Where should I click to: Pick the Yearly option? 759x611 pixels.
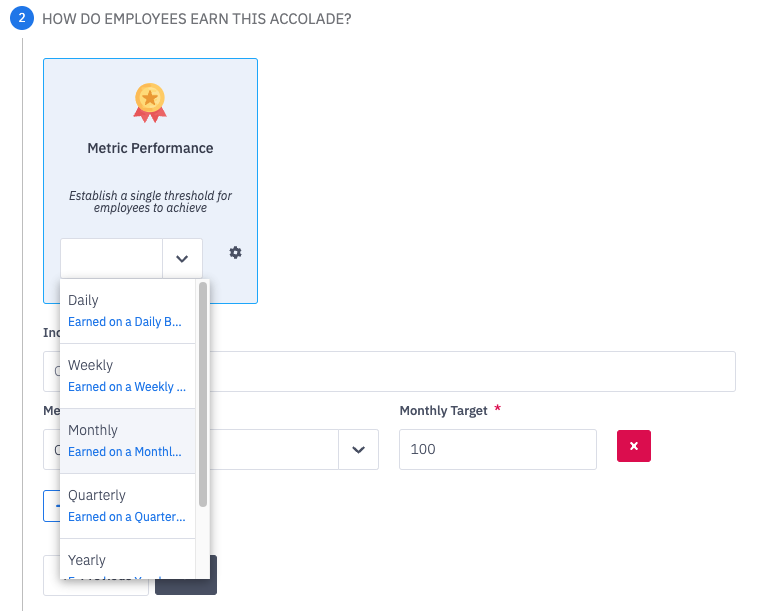[128, 559]
